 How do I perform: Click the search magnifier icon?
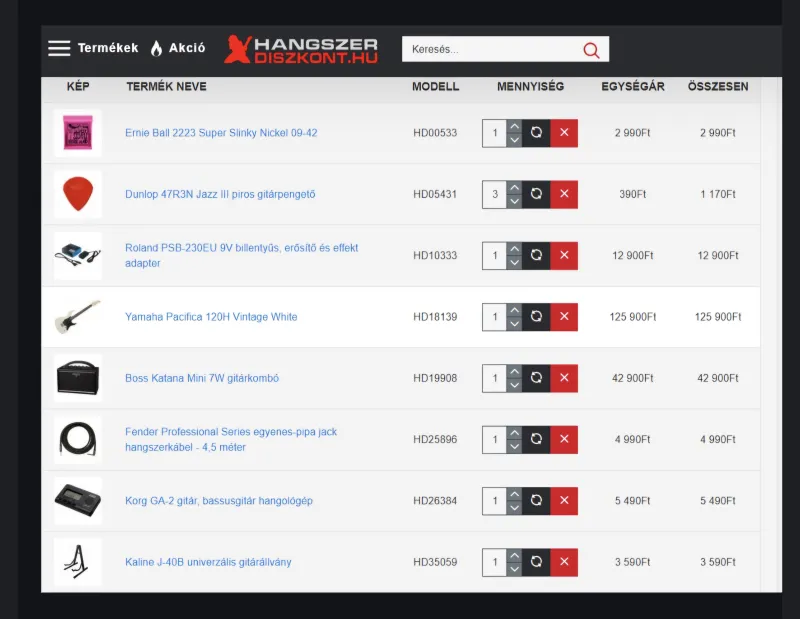pos(591,49)
